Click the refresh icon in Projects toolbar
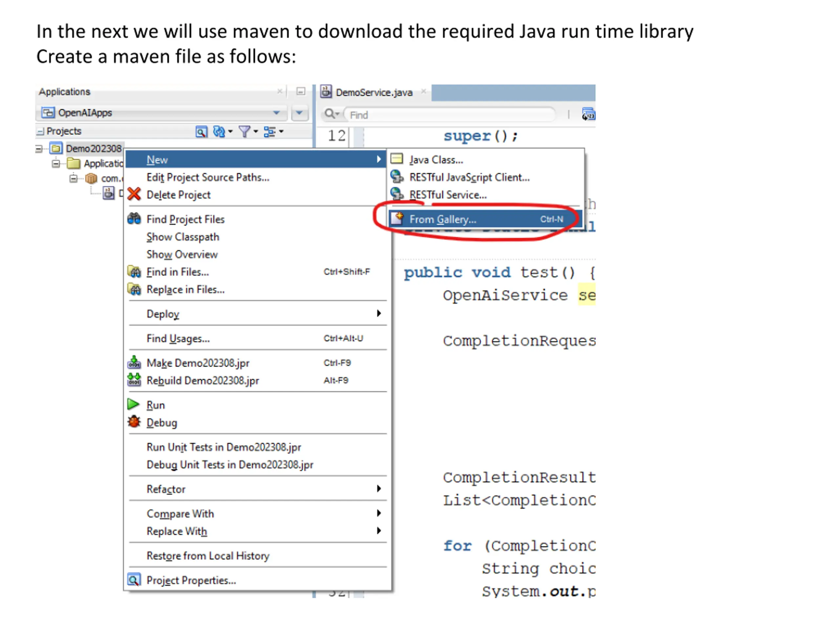Image resolution: width=840 pixels, height=630 pixels. click(x=219, y=131)
